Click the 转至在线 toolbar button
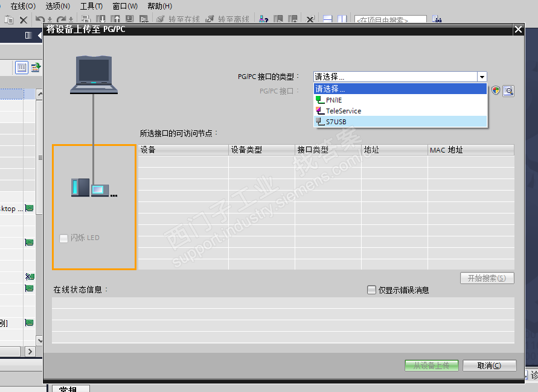Screen dimensions: 538x392 (x=178, y=19)
